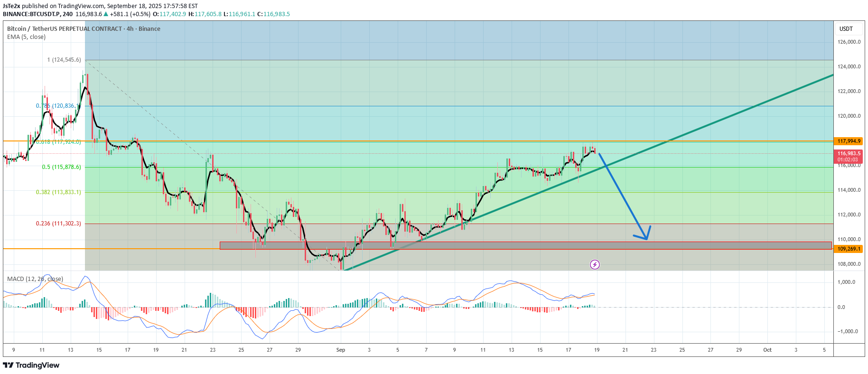
Task: Select the orange 109,269.1 price label
Action: (849, 249)
